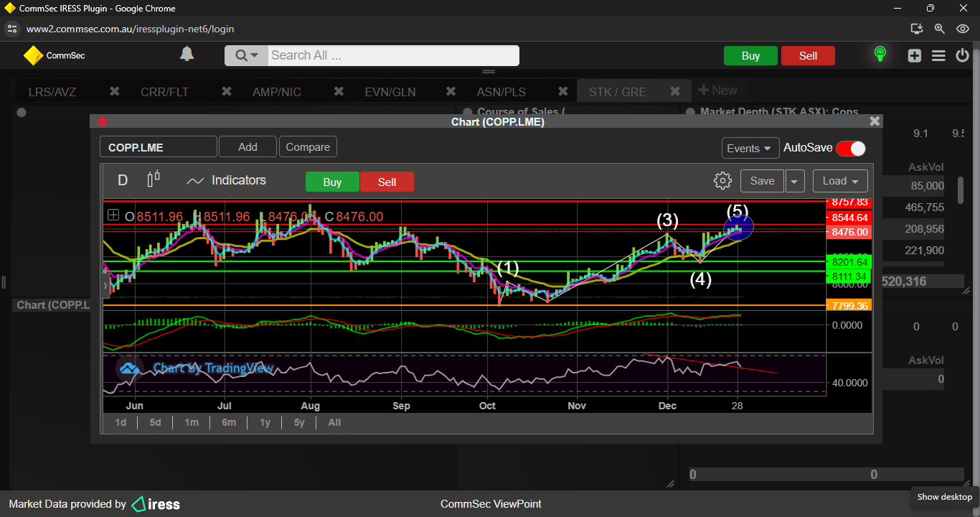
Task: Open the notifications bell
Action: pyautogui.click(x=187, y=55)
